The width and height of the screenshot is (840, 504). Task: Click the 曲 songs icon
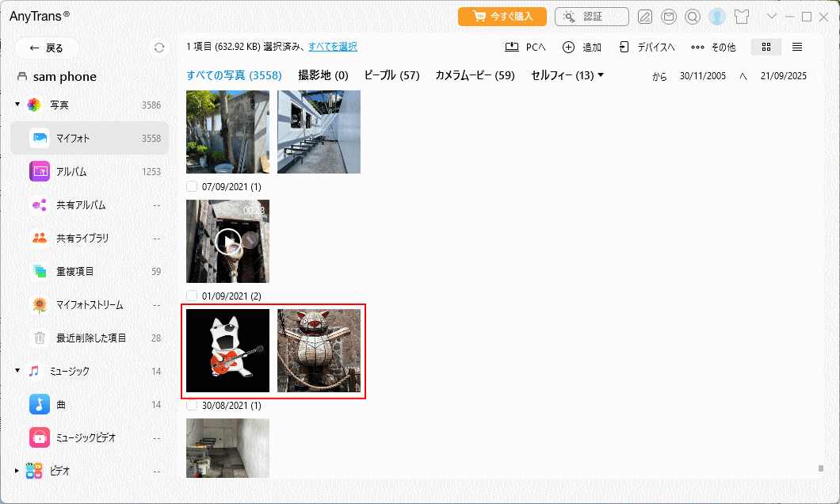[x=40, y=404]
